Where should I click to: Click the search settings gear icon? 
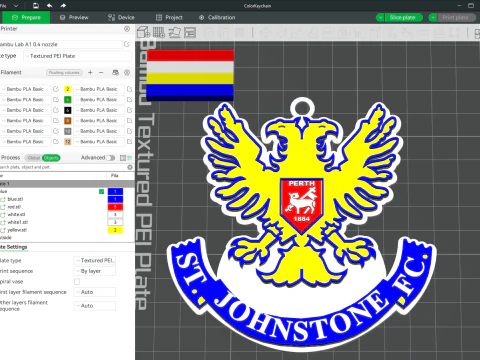point(130,167)
